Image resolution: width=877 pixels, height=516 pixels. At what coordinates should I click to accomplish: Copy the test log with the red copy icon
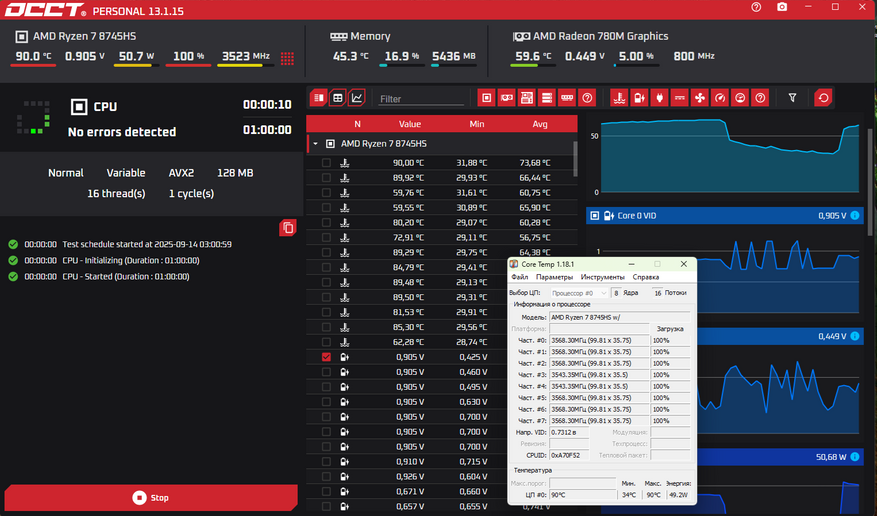pos(287,228)
